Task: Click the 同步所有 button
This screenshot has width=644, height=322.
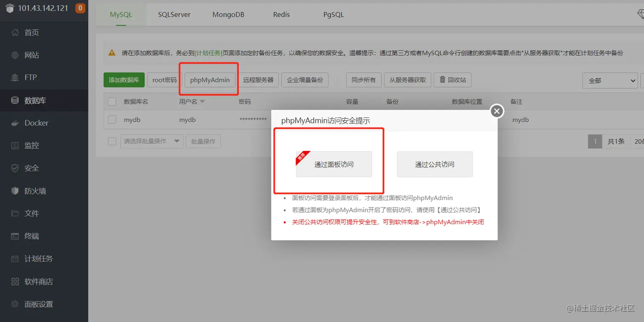Action: pos(364,80)
